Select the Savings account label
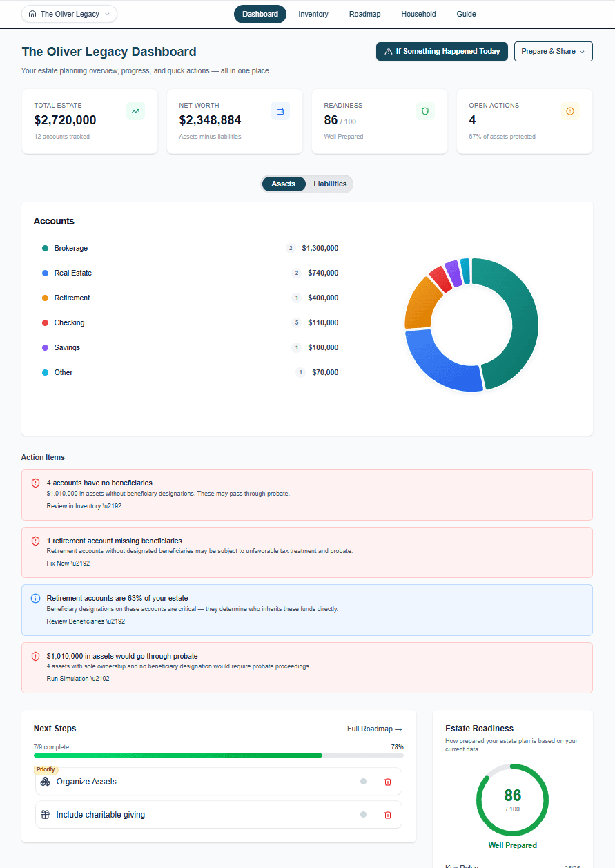This screenshot has height=868, width=615. pyautogui.click(x=68, y=347)
